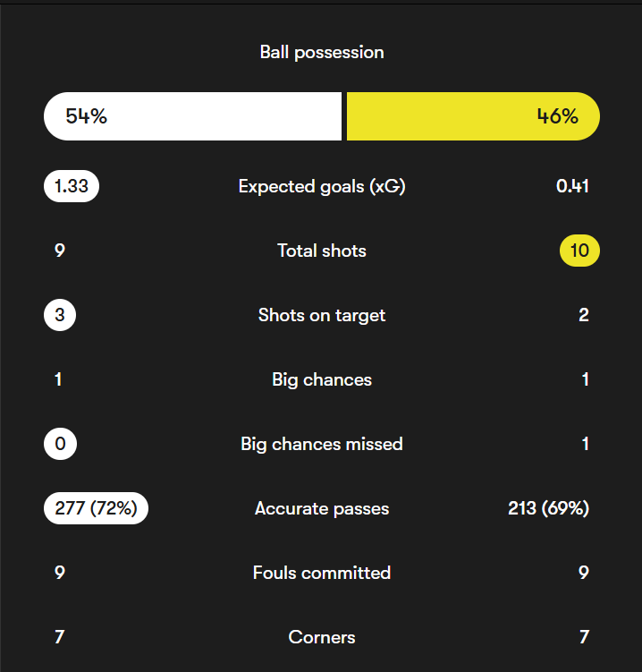Screen dimensions: 642x672
Task: Select the white 0 big chances missed badge
Action: [x=60, y=444]
